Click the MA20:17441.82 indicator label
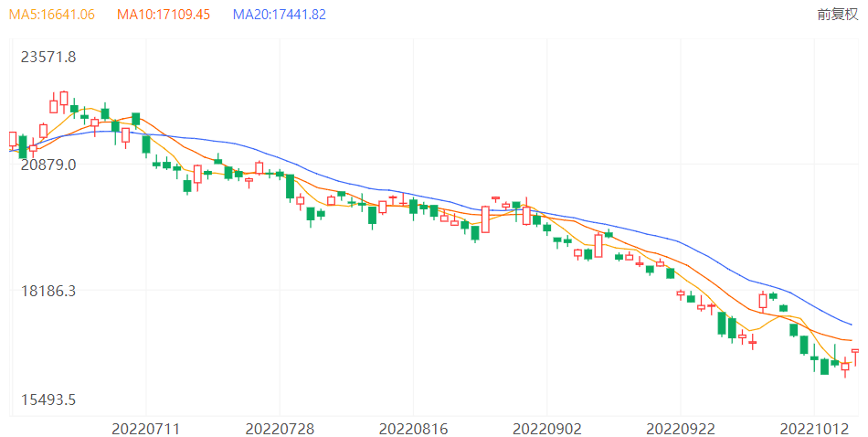The image size is (868, 437). (x=280, y=15)
